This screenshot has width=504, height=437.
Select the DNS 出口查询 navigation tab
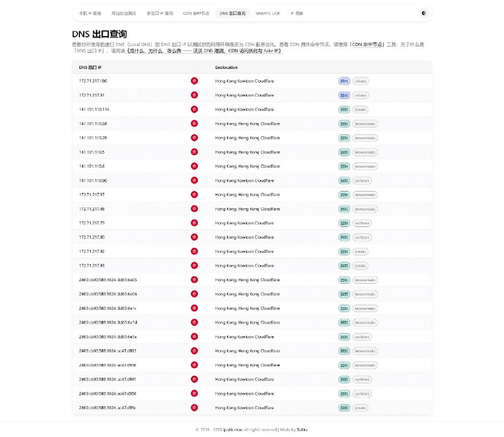coord(232,13)
